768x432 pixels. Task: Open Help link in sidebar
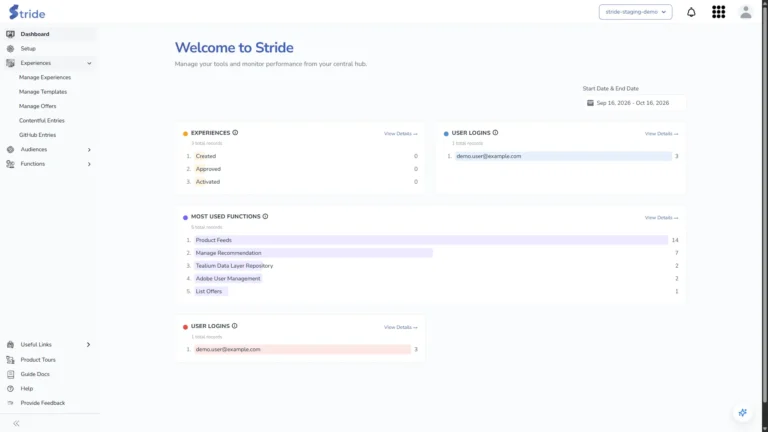tap(27, 389)
